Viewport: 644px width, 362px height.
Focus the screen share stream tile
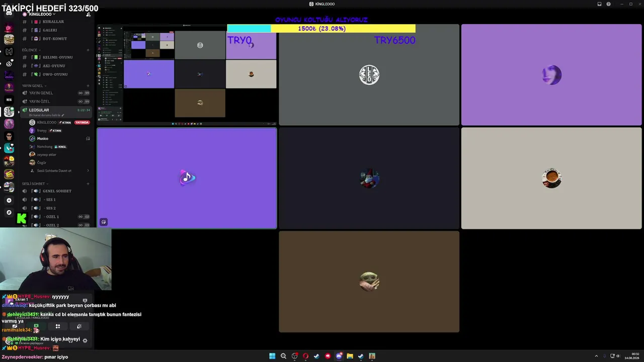point(187,74)
